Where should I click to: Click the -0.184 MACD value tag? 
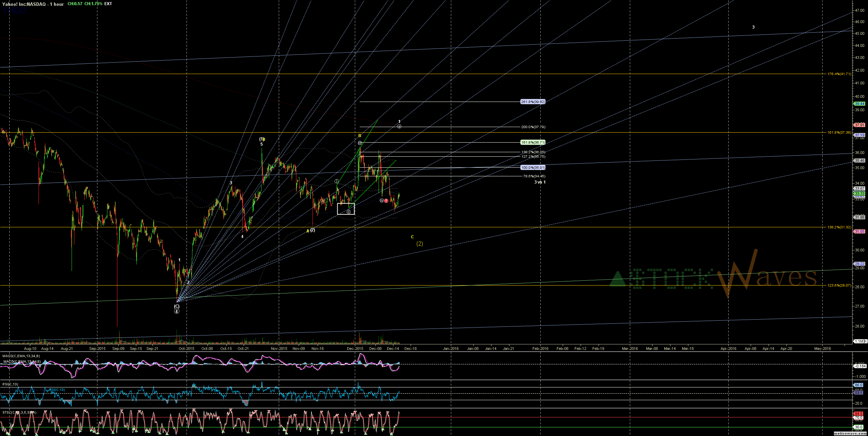click(859, 366)
